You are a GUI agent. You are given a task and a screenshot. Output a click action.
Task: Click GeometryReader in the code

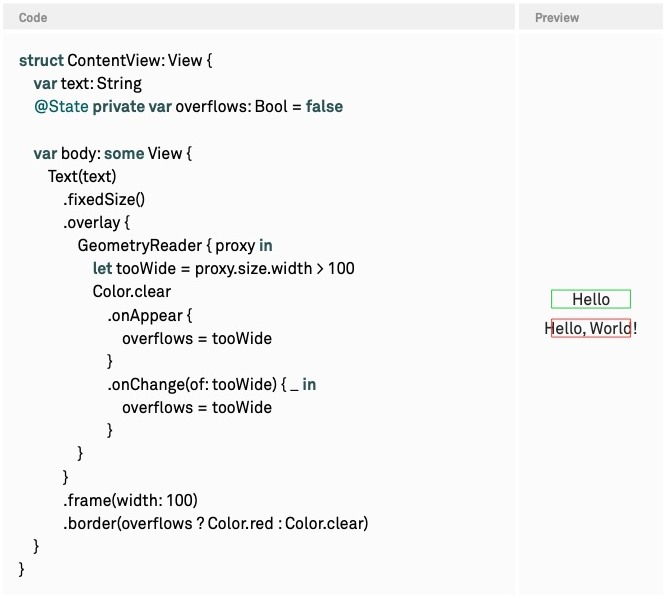[140, 245]
